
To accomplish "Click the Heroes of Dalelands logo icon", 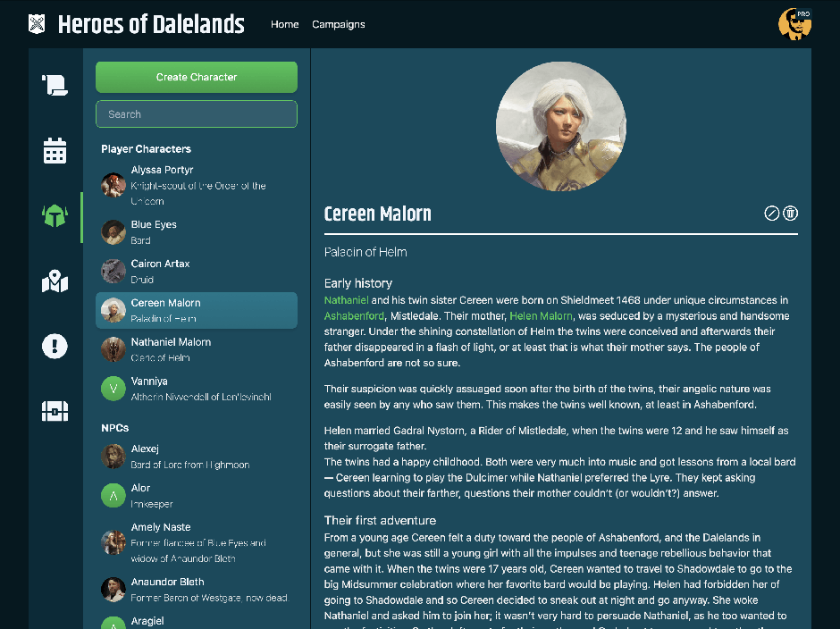I will (37, 24).
